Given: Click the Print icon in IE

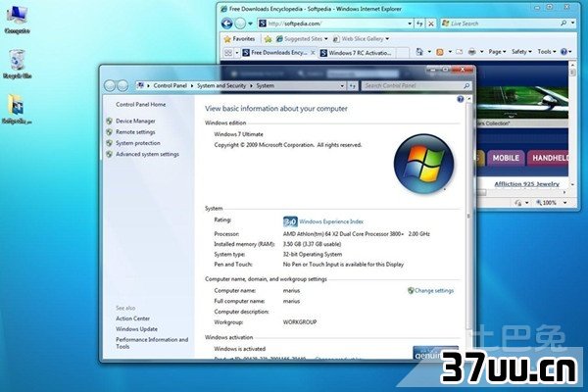Looking at the screenshot, I should point(472,52).
